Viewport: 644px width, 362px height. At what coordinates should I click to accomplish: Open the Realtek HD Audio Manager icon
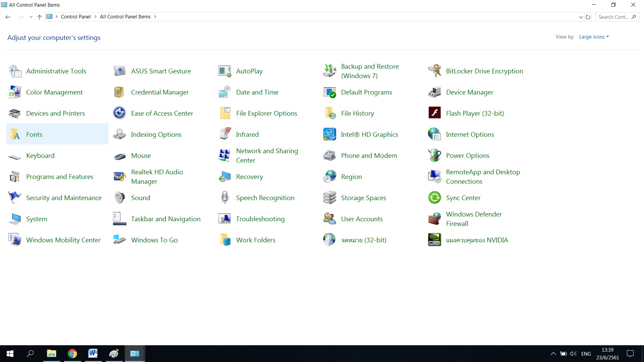pyautogui.click(x=120, y=177)
